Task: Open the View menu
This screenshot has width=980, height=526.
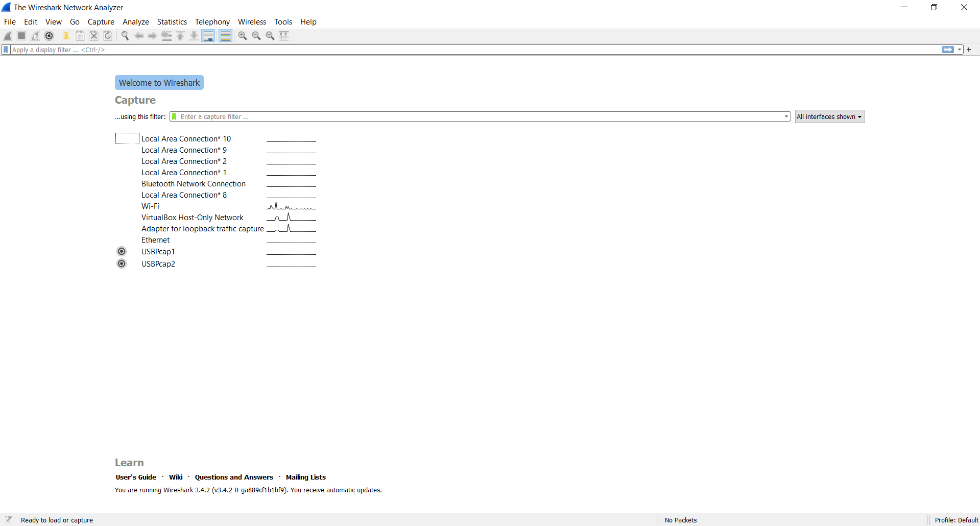Action: click(x=54, y=21)
